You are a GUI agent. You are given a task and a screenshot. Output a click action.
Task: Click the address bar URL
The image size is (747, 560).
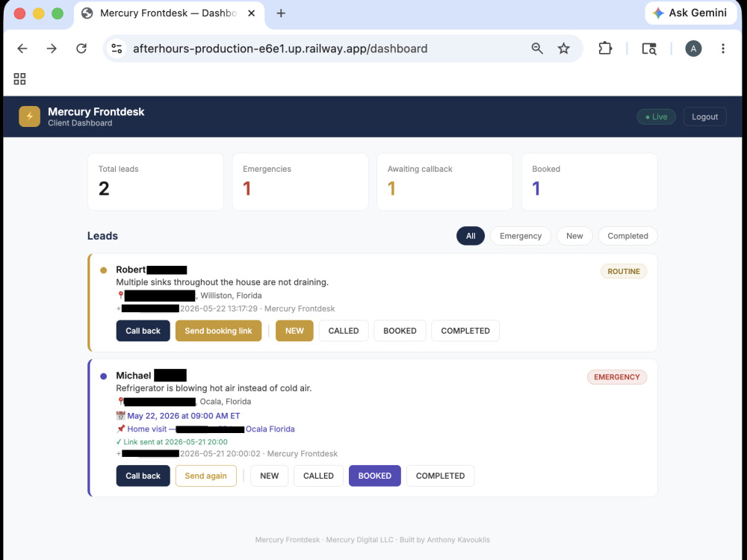point(280,49)
